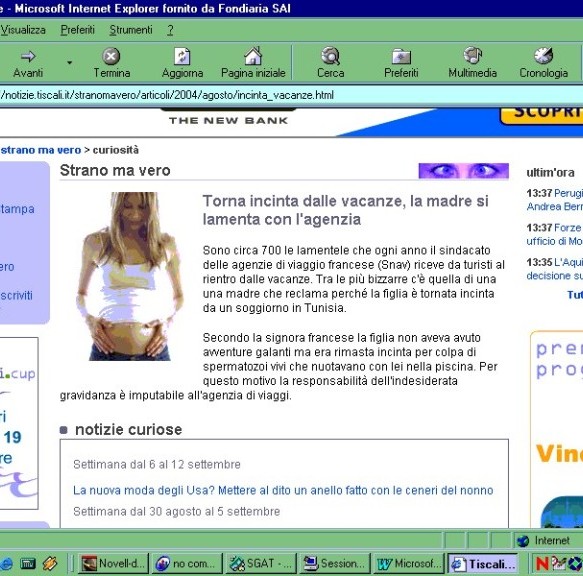Open the ? help menu
583x576 pixels.
point(170,30)
